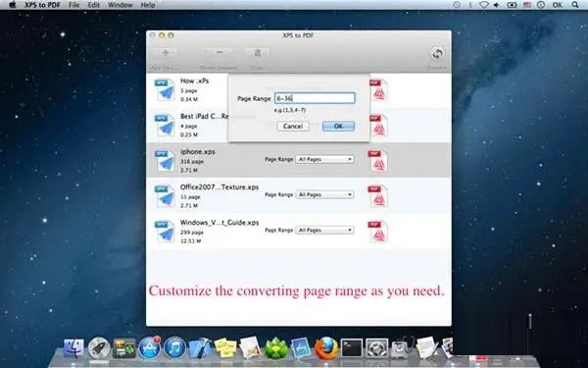Click the Spotlight search icon

[x=575, y=5]
